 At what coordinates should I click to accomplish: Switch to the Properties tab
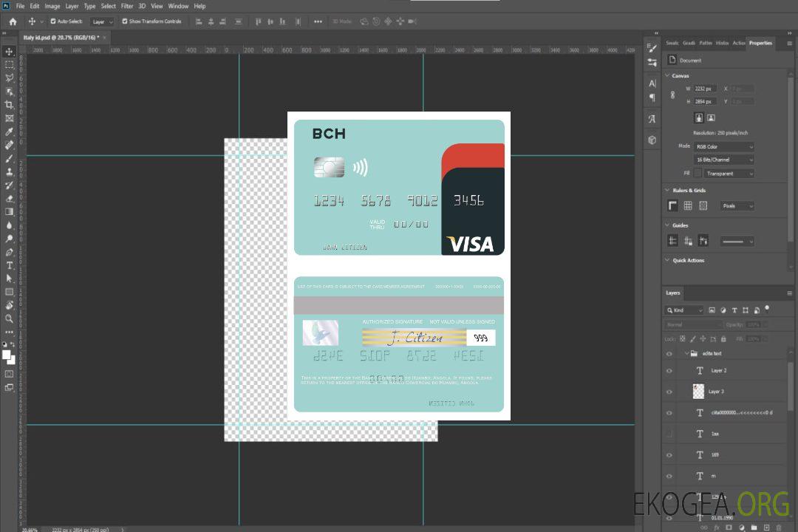[x=760, y=44]
